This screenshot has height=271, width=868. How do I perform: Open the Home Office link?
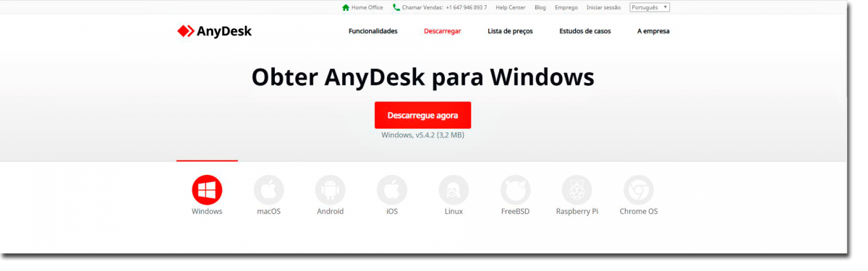pyautogui.click(x=367, y=7)
